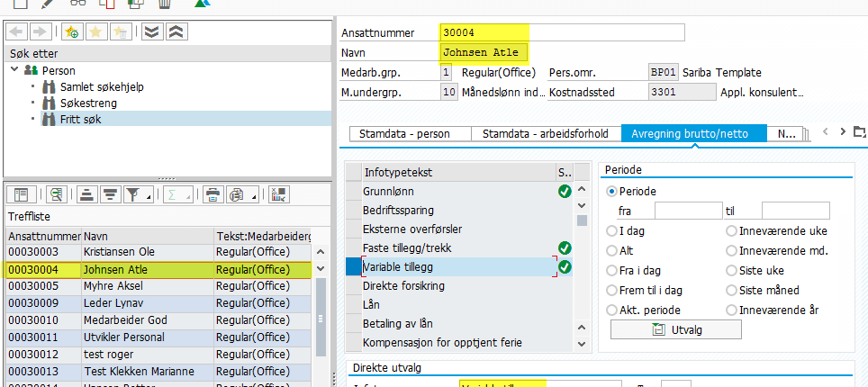868x387 pixels.
Task: Click the forward arrow in search panel
Action: pos(42,32)
